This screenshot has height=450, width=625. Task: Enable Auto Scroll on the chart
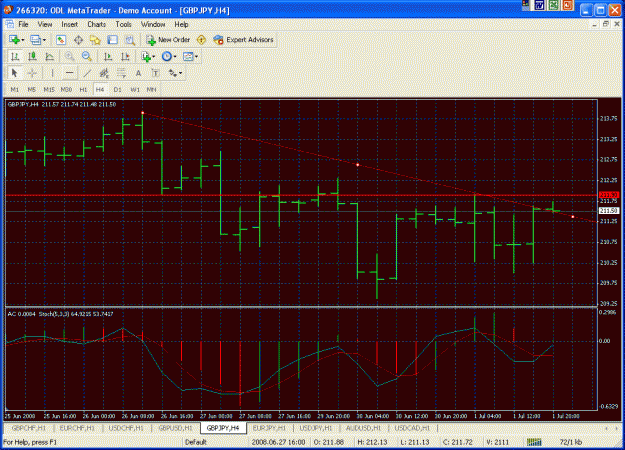108,57
